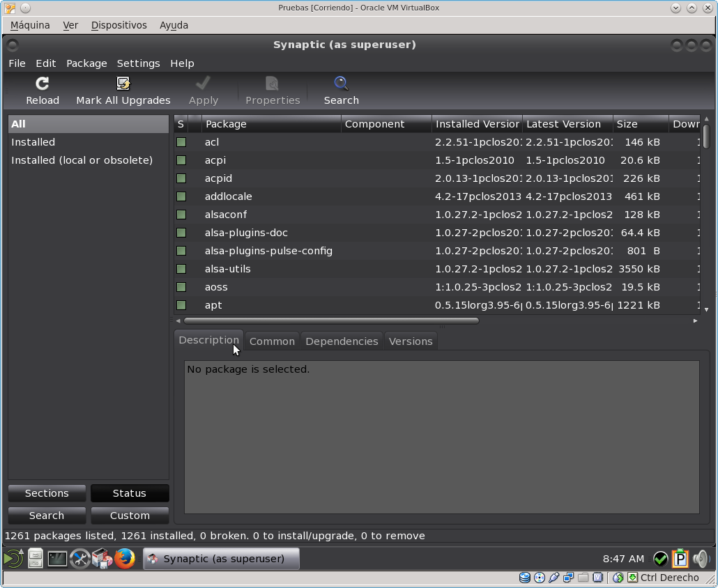Open the VirtualBox Dispositivos menu
Screen dimensions: 718x588
coord(119,25)
